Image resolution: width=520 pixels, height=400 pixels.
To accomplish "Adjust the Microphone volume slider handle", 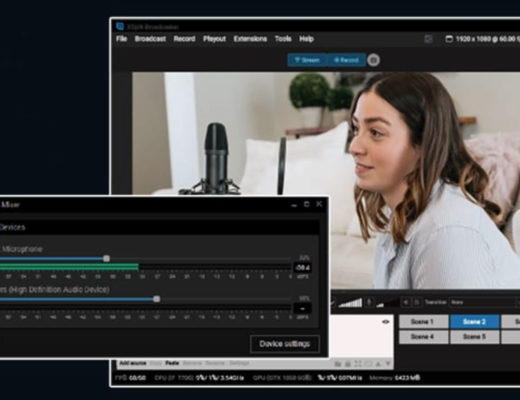I will (106, 259).
